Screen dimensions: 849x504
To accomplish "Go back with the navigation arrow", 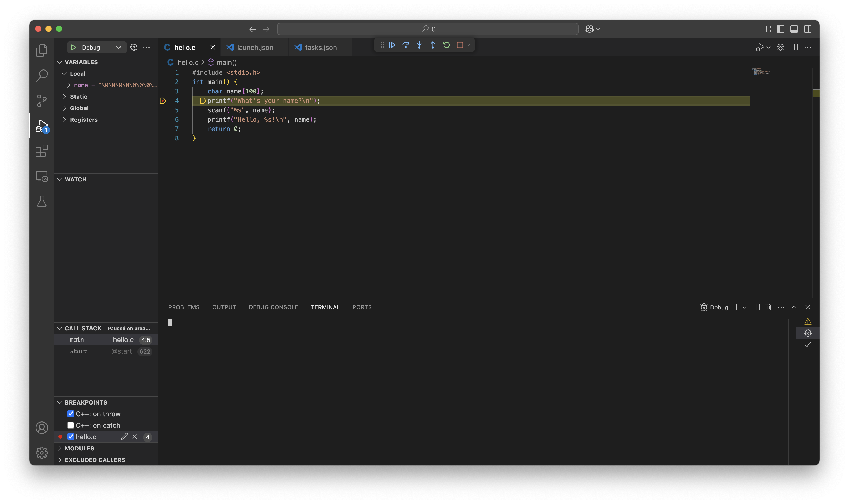I will tap(253, 29).
